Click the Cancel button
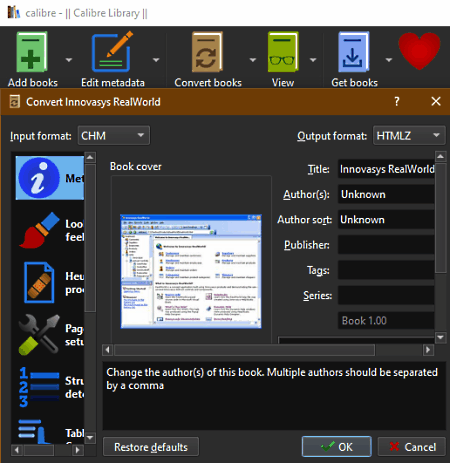This screenshot has height=463, width=450. coord(412,447)
